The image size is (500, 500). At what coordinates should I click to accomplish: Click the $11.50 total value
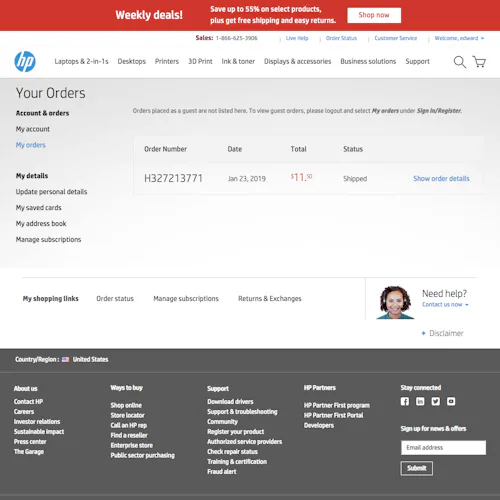pos(301,177)
